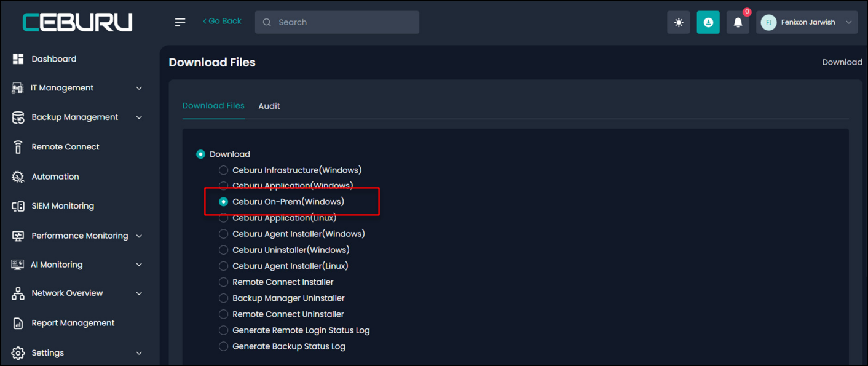Select Remote Connect Uninstaller radio option
868x366 pixels.
(224, 314)
